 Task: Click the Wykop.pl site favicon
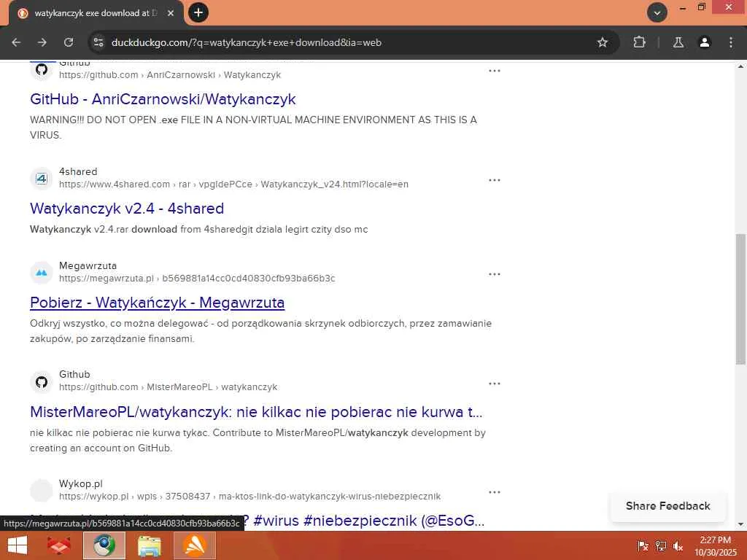[x=42, y=491]
